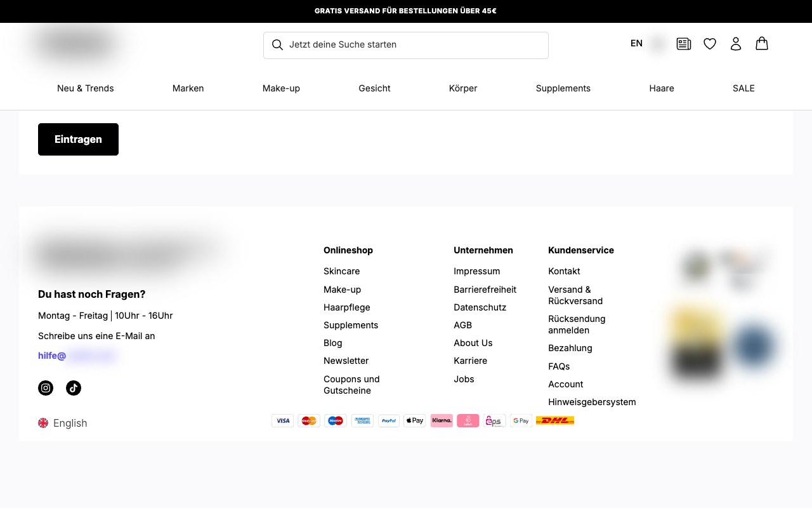Open the Skincare footer link

pos(341,271)
